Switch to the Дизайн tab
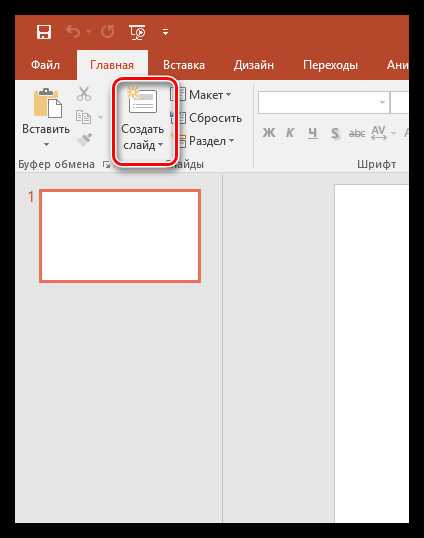424x538 pixels. point(254,65)
